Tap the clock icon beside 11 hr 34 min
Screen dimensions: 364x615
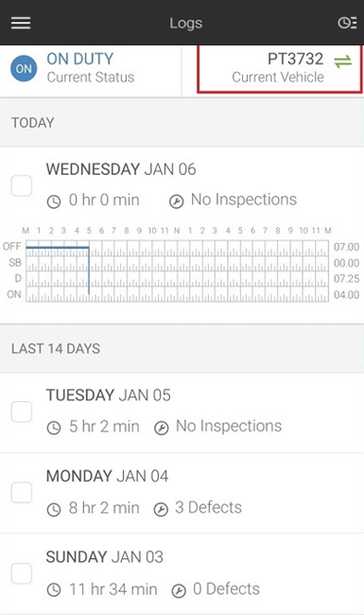point(54,589)
